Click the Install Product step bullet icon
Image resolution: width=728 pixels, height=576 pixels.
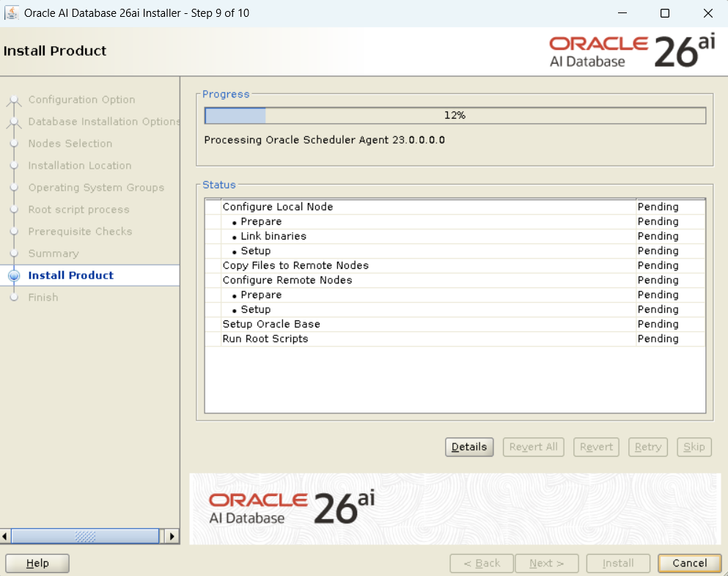pyautogui.click(x=13, y=276)
